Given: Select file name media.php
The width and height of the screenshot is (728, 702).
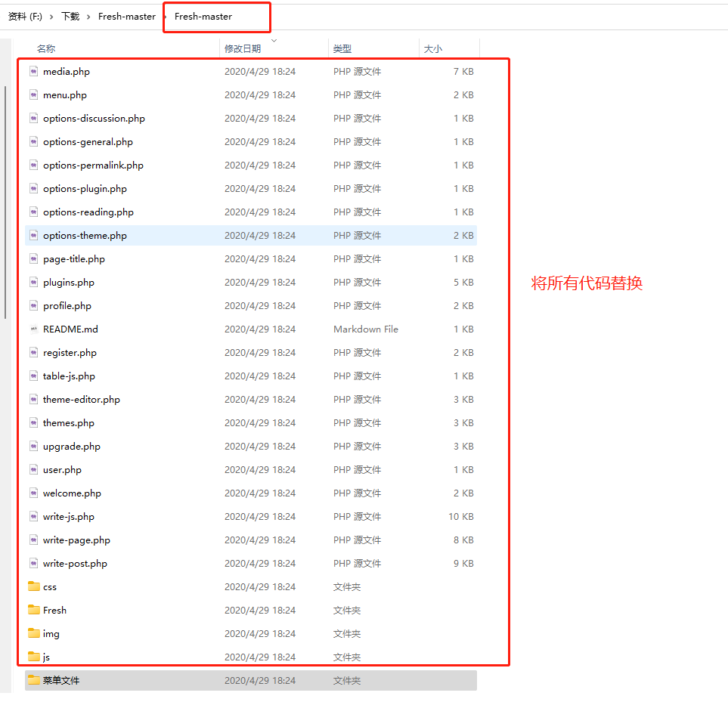Looking at the screenshot, I should point(67,72).
